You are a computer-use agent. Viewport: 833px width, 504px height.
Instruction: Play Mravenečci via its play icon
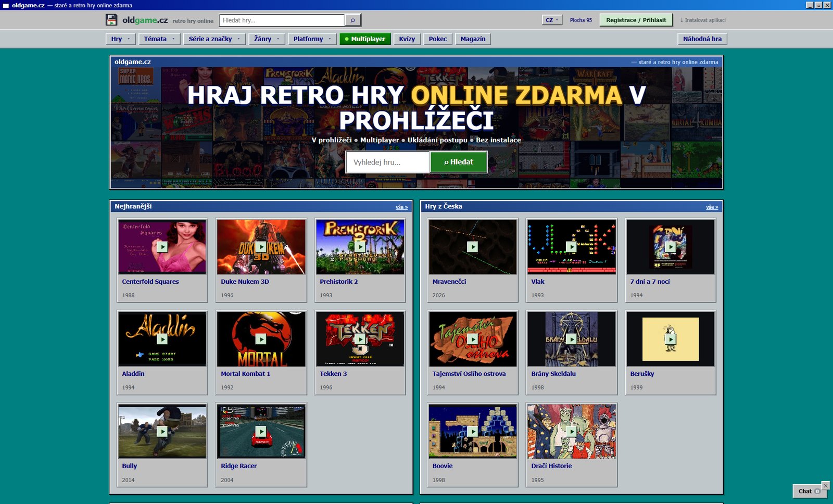472,247
